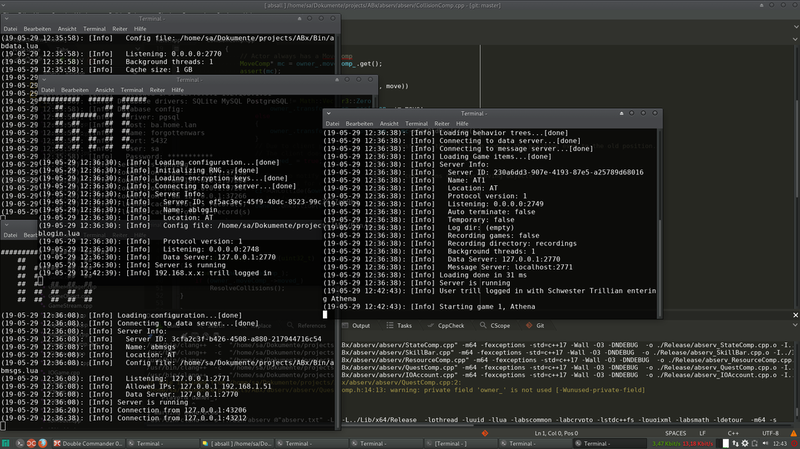Click the right terminal window's vertical scrollbar
Image resolution: width=800 pixels, height=449 pixels.
point(660,223)
